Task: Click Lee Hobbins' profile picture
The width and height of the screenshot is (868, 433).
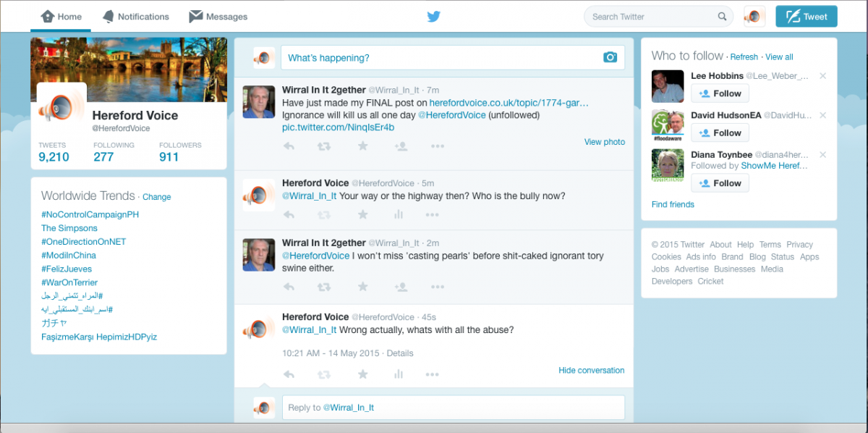Action: pos(668,86)
